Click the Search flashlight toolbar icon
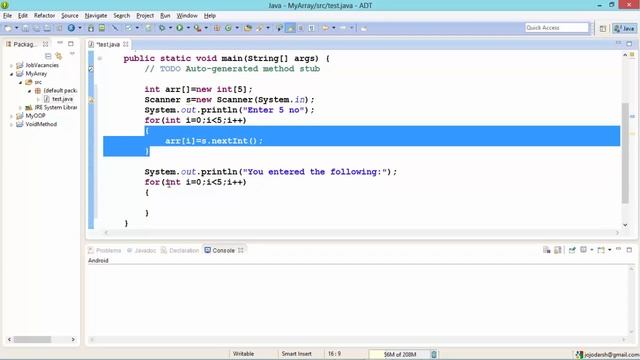Image resolution: width=640 pixels, height=360 pixels. tap(259, 28)
